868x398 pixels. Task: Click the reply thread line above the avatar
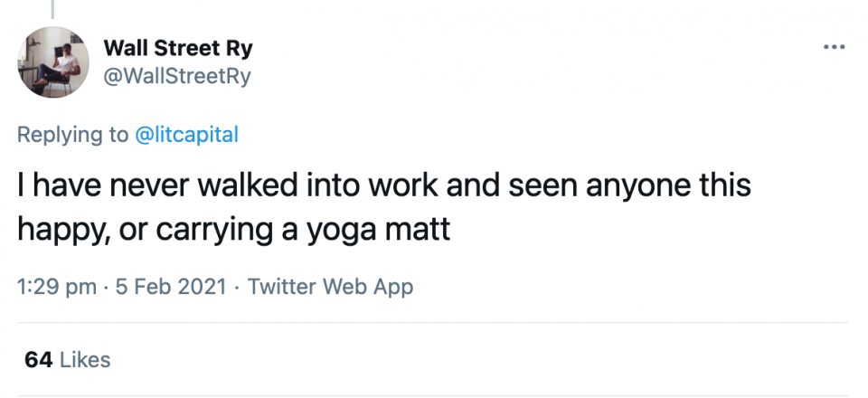[52, 9]
